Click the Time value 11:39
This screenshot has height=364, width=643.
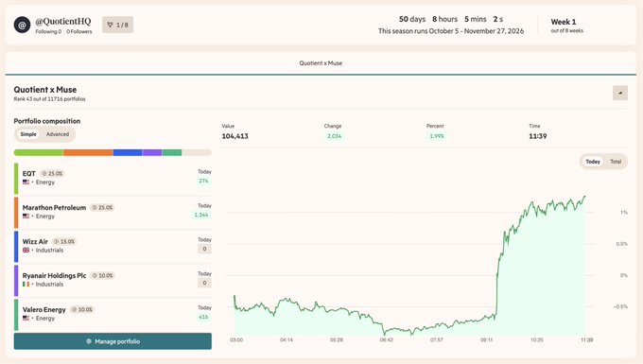538,136
